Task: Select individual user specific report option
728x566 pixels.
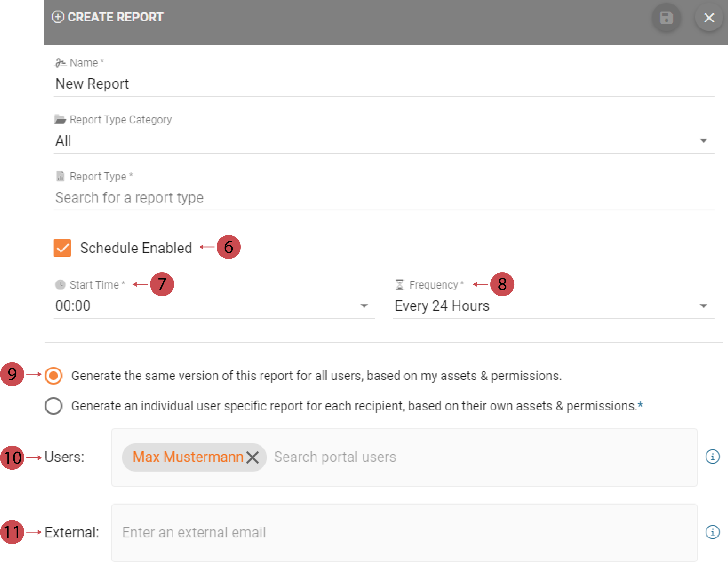Action: click(54, 406)
